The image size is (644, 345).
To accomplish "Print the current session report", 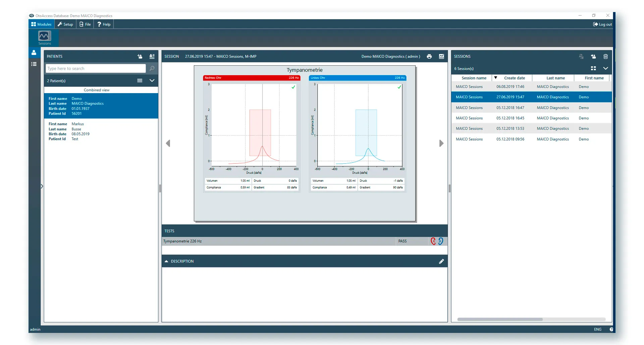I will (x=430, y=56).
